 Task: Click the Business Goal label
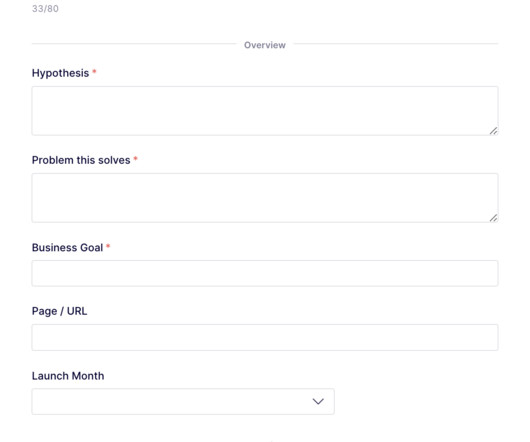point(67,248)
